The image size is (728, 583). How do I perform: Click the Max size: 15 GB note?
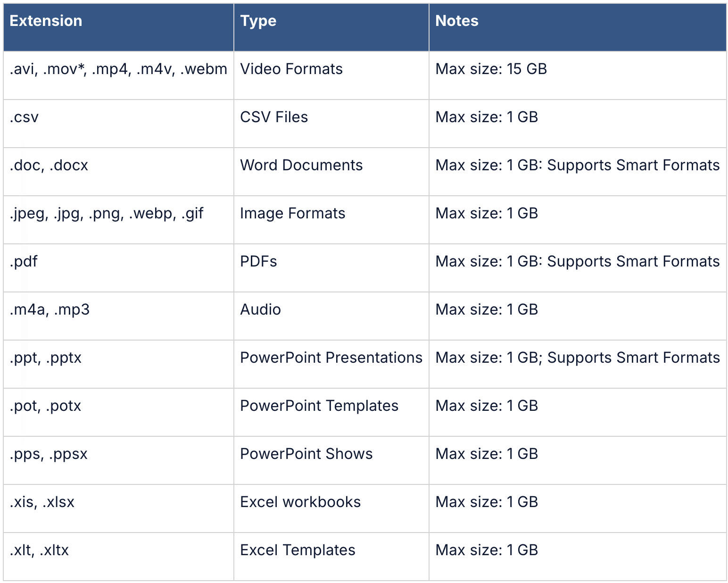pyautogui.click(x=491, y=69)
